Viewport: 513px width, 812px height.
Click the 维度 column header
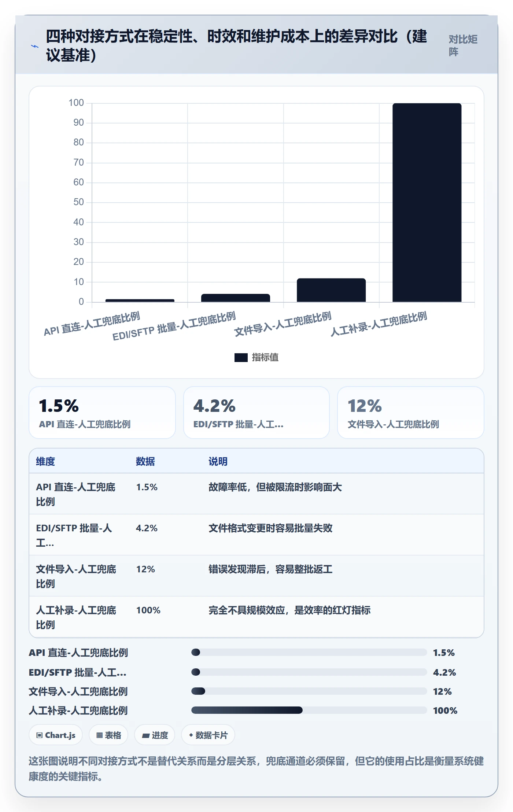pyautogui.click(x=45, y=461)
